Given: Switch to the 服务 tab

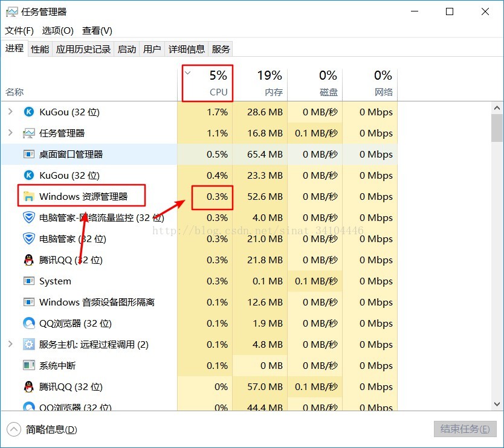Looking at the screenshot, I should [221, 49].
